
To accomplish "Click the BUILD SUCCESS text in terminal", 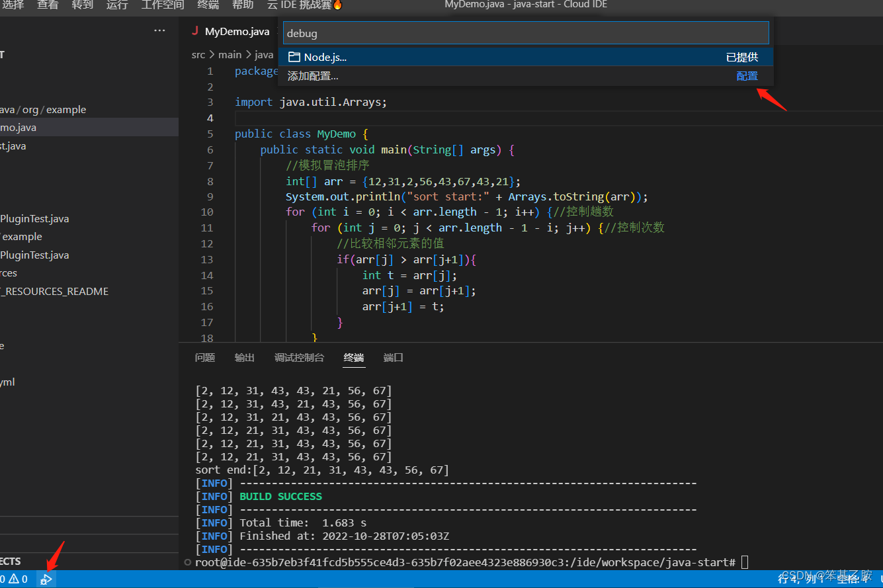I will tap(280, 497).
